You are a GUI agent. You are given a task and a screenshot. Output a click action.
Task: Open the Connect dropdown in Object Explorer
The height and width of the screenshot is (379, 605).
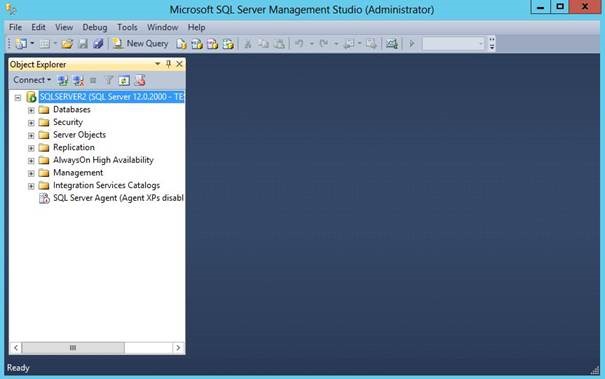click(32, 80)
